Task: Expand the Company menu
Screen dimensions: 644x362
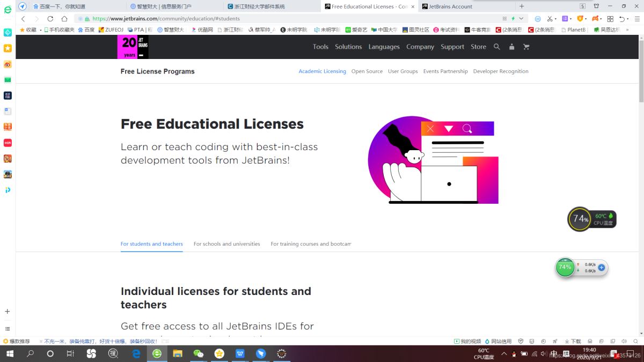Action: click(420, 47)
